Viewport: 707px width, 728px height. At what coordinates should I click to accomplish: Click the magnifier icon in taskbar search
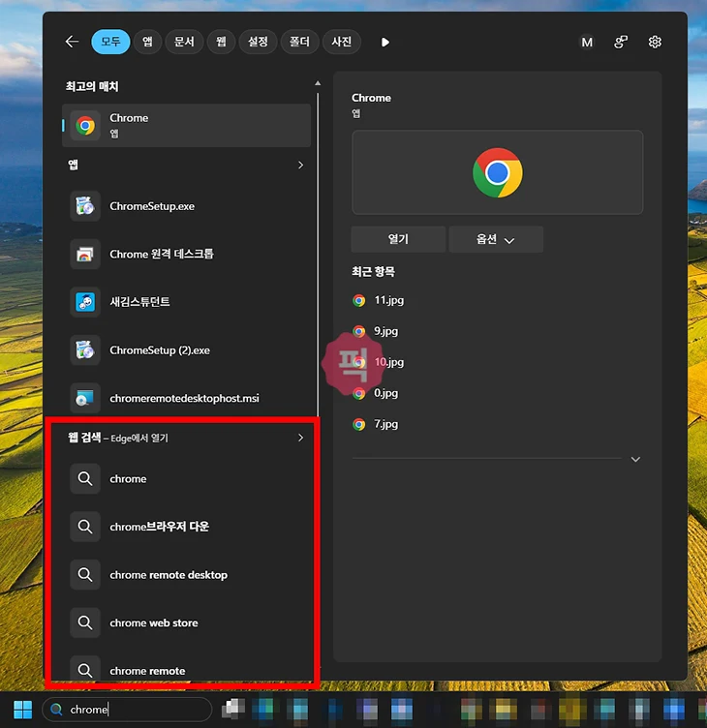pos(56,710)
